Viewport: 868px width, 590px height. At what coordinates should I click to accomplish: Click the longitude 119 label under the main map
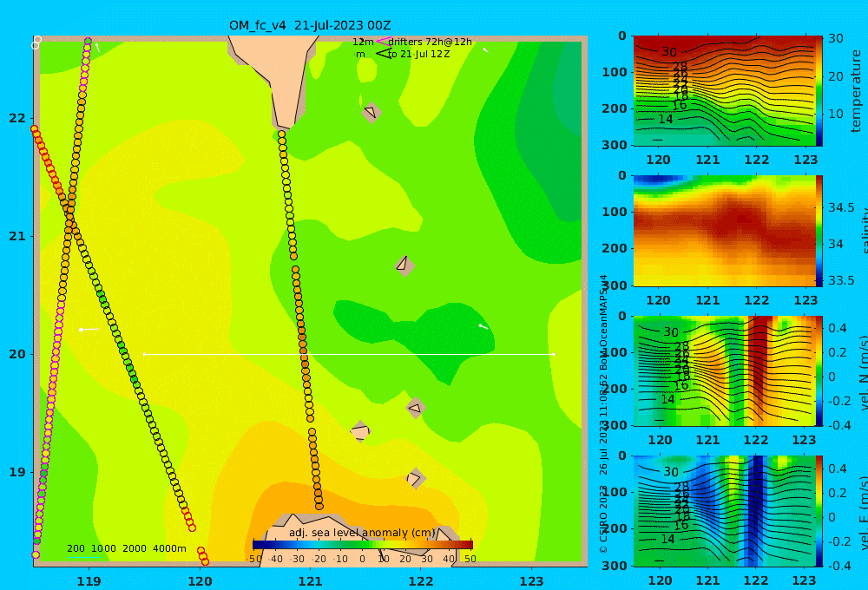(89, 581)
